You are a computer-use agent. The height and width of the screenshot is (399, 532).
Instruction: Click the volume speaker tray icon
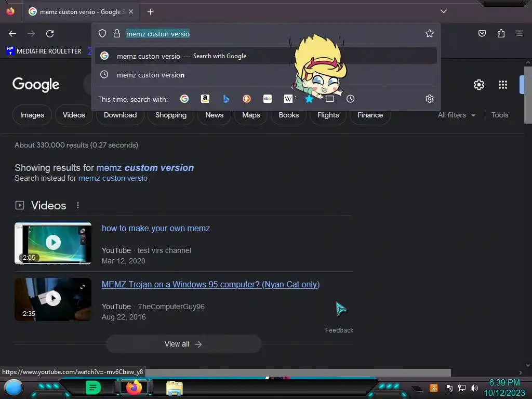pyautogui.click(x=474, y=388)
